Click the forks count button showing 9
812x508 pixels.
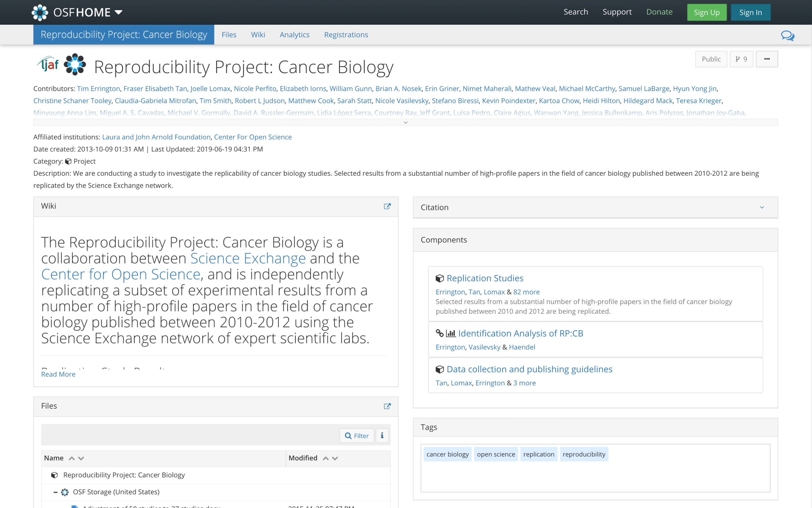tap(741, 59)
